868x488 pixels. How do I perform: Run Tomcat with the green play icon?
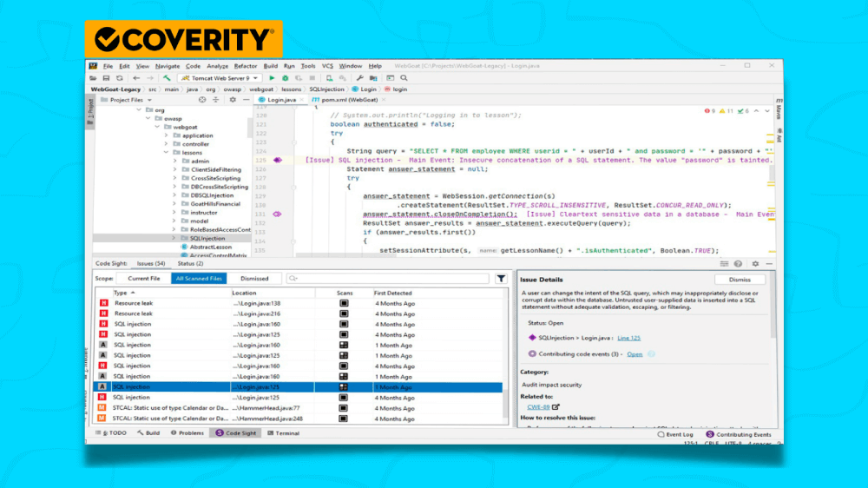[x=272, y=78]
